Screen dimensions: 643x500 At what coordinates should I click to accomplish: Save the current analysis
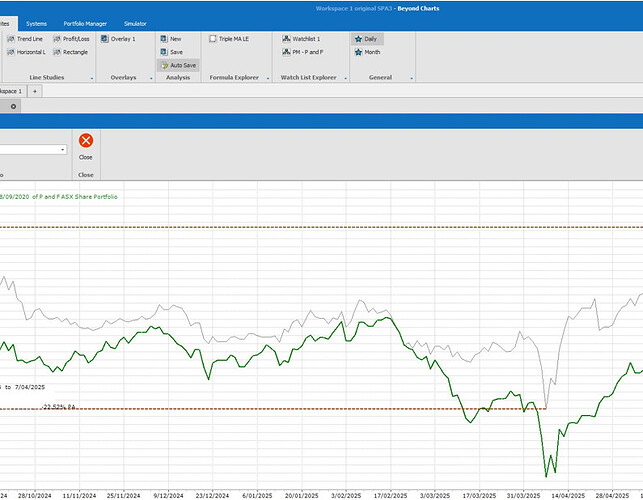pyautogui.click(x=172, y=52)
